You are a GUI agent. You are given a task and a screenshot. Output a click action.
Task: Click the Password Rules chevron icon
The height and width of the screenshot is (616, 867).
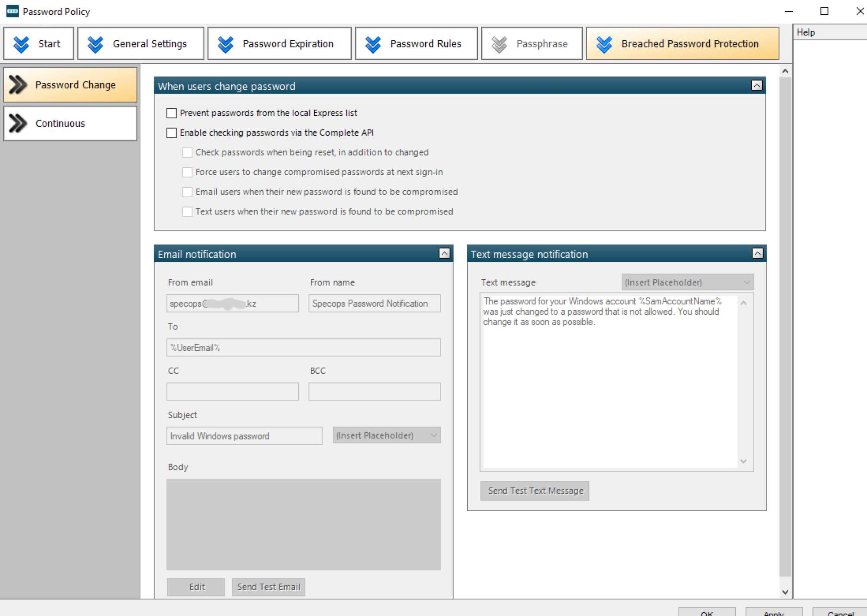(372, 44)
